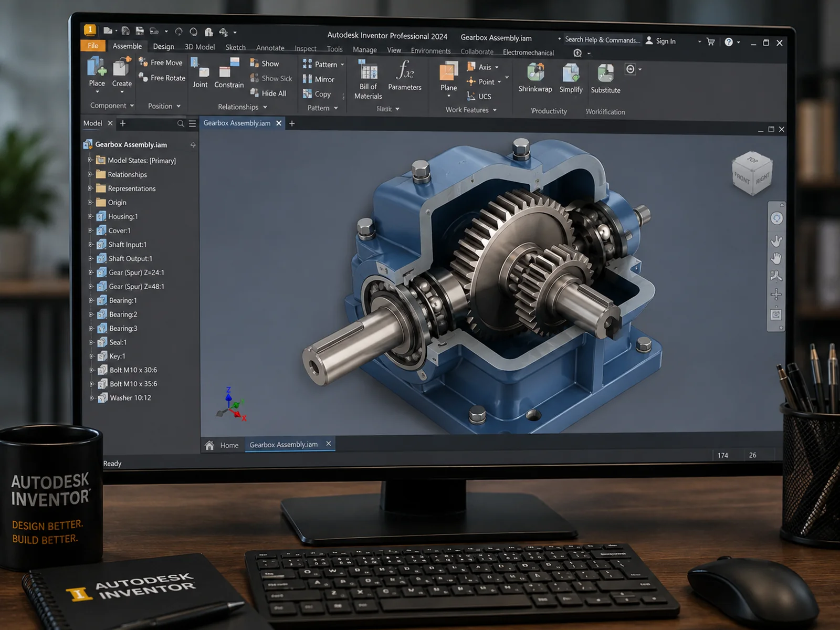Open the fx Parameters dialog
The height and width of the screenshot is (630, 840).
(405, 75)
